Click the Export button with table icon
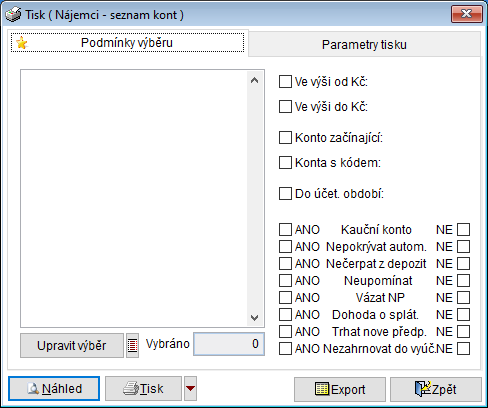 tap(340, 389)
